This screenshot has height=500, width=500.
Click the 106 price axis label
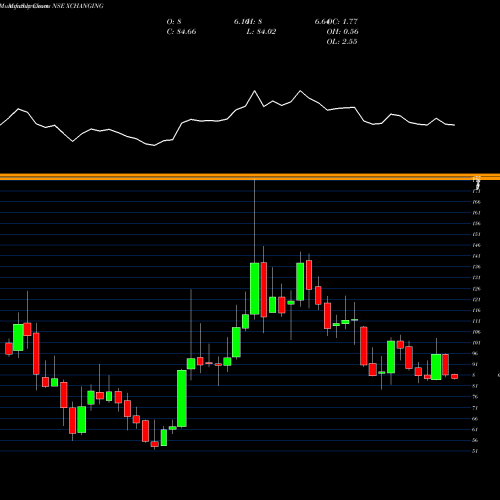pos(477,332)
